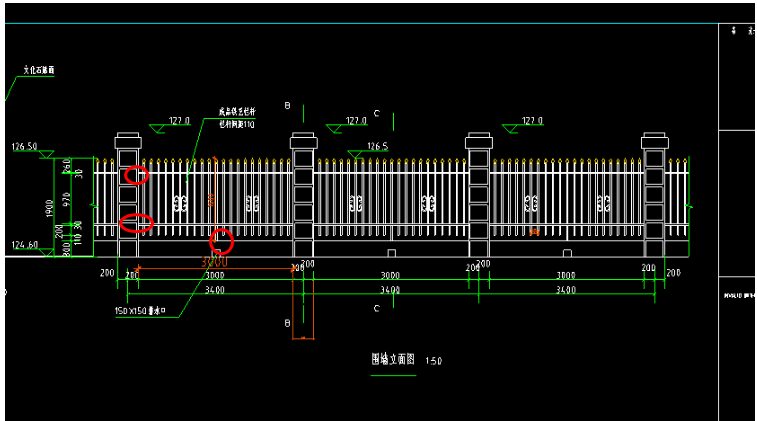Select the 成品铁艺栏杆 annotation text

237,112
